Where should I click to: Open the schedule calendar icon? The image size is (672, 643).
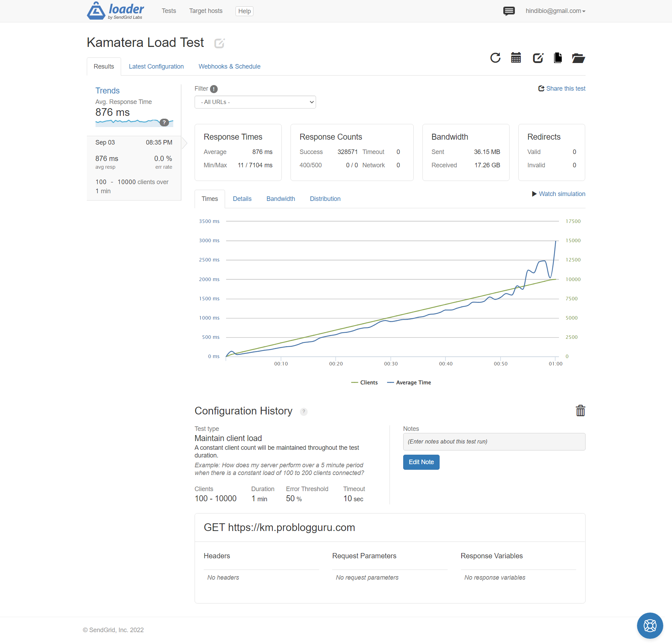click(x=516, y=58)
